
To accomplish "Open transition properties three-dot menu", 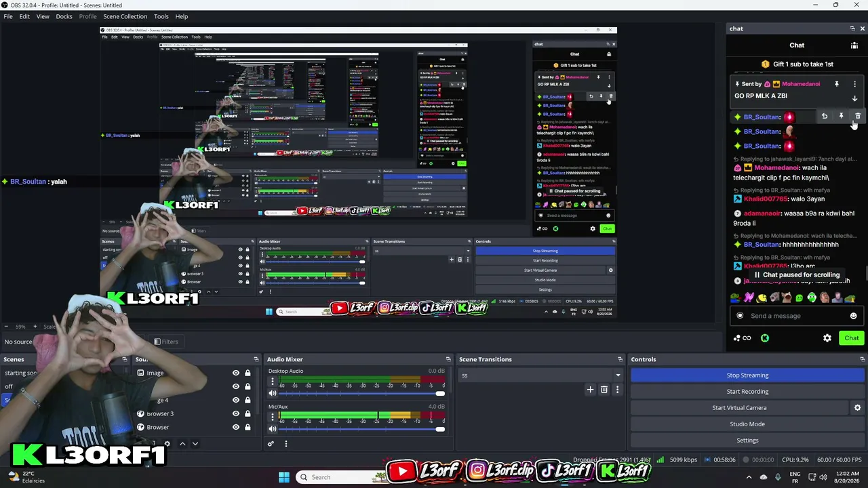I will click(617, 390).
